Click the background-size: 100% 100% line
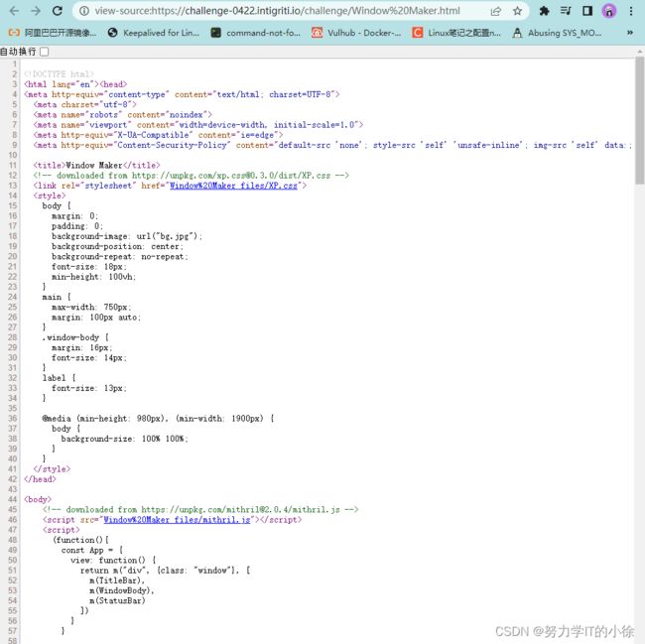 pyautogui.click(x=124, y=439)
